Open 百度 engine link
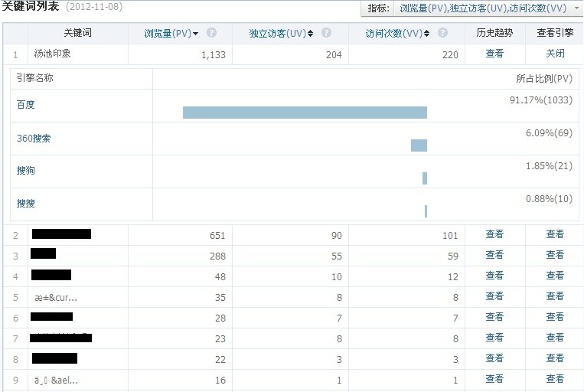This screenshot has width=584, height=392. (26, 105)
